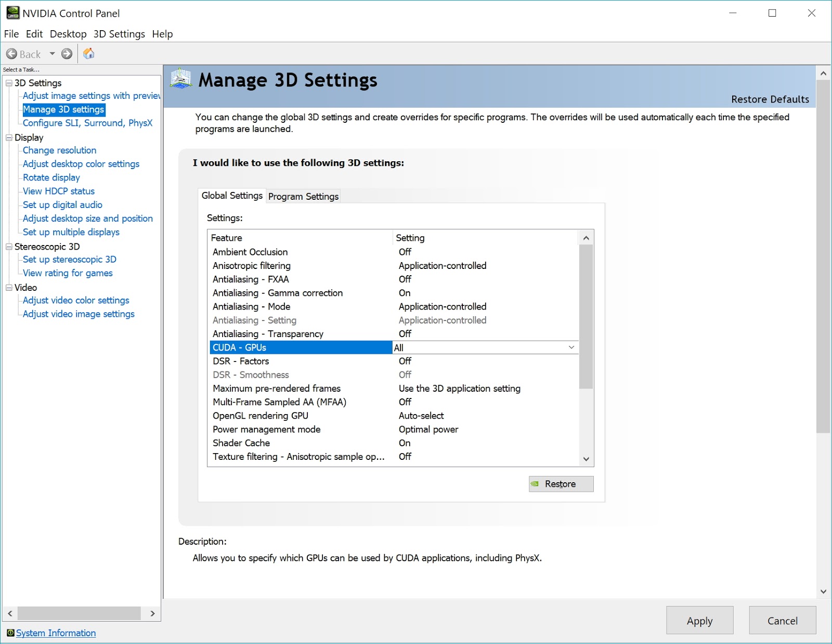Image resolution: width=832 pixels, height=644 pixels.
Task: Open the CUDA - GPUs setting dropdown
Action: (571, 347)
